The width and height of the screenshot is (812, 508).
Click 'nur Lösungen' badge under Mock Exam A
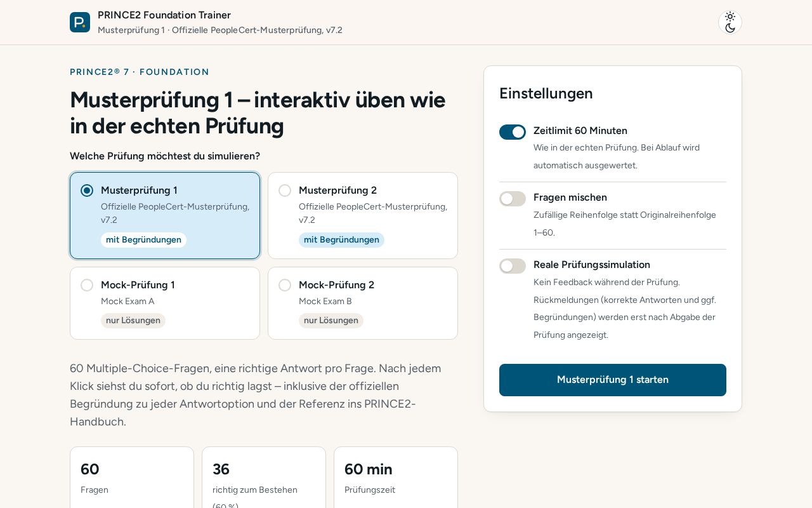[x=133, y=320]
